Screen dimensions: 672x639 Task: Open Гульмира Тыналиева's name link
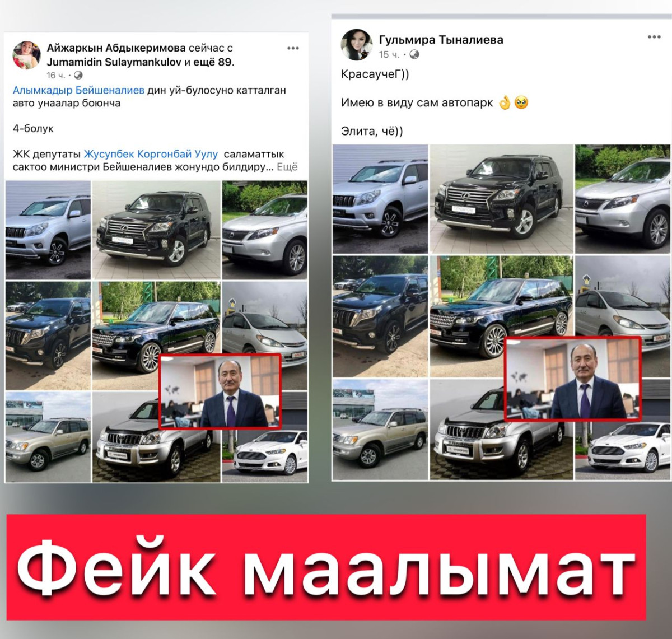coord(441,40)
